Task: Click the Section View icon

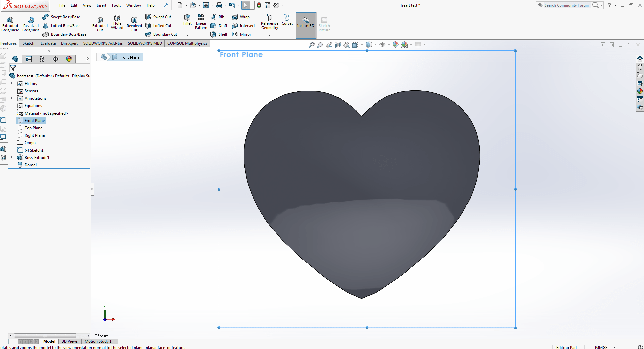Action: click(x=338, y=45)
